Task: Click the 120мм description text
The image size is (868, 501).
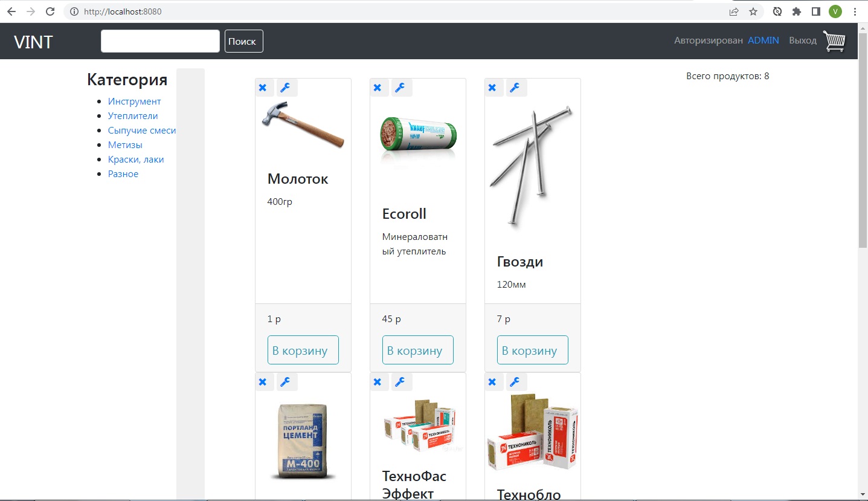Action: (512, 285)
